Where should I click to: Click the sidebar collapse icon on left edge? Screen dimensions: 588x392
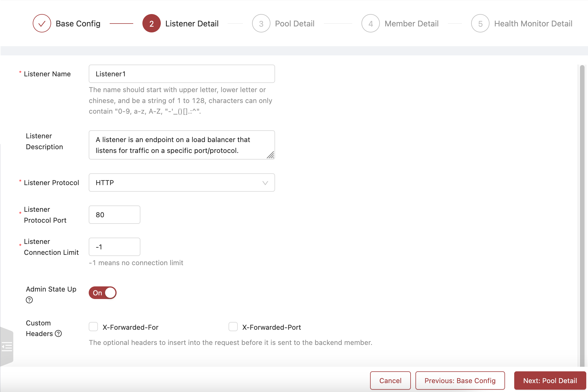click(7, 346)
